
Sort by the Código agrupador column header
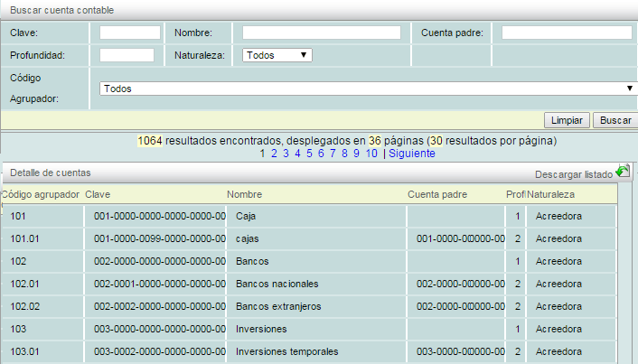[x=40, y=194]
